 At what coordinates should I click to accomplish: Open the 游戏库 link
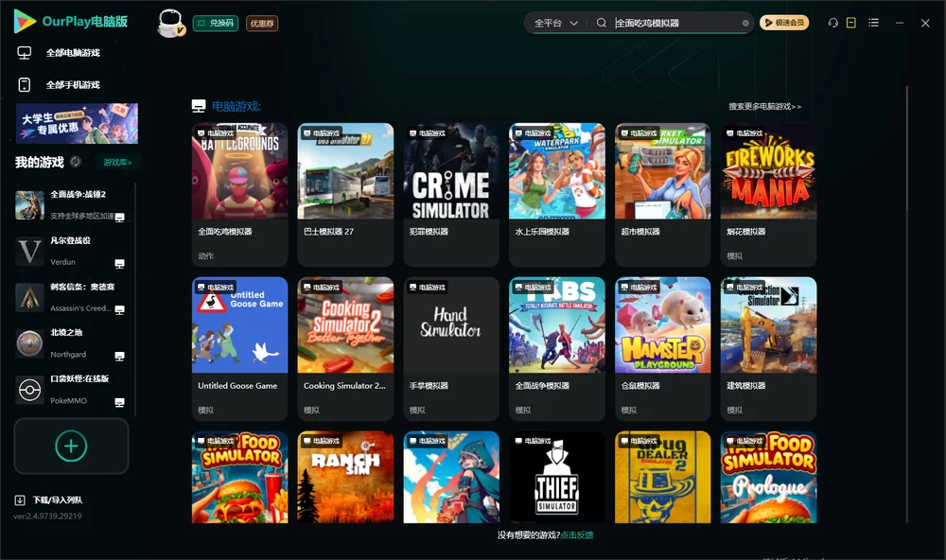tap(117, 163)
